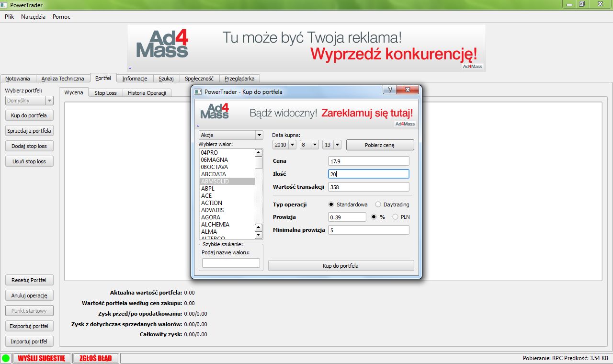Click the Dodaj stop loss button
This screenshot has width=613, height=364.
point(29,146)
